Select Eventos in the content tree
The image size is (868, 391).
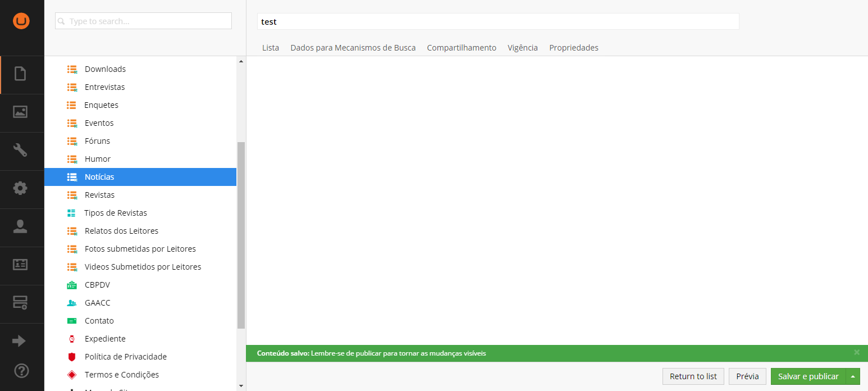click(99, 123)
